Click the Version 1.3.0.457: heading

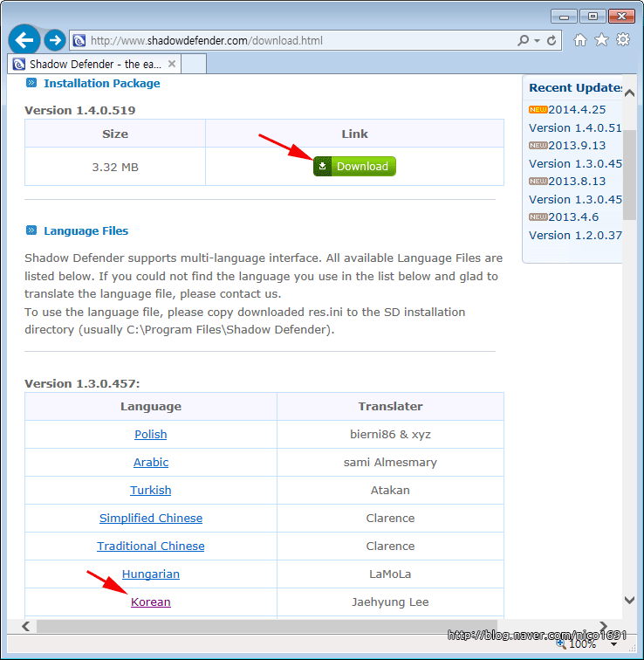82,383
